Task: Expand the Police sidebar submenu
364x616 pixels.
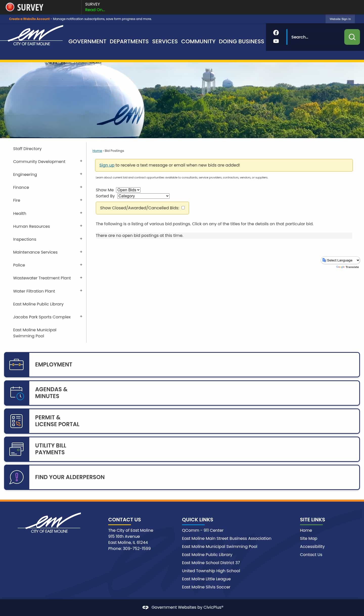Action: pos(81,265)
